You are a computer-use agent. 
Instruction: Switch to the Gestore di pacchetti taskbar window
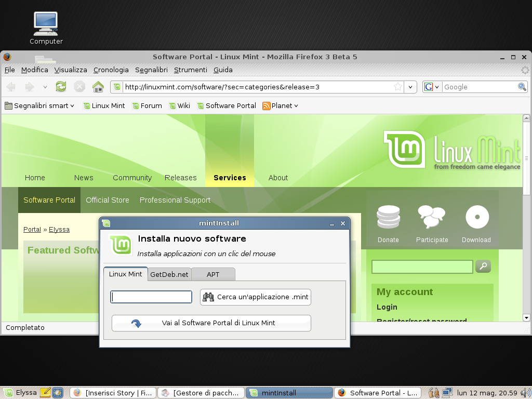(x=201, y=393)
